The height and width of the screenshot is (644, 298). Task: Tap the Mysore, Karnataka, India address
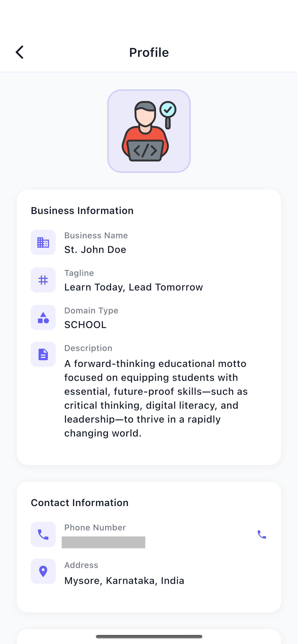124,580
